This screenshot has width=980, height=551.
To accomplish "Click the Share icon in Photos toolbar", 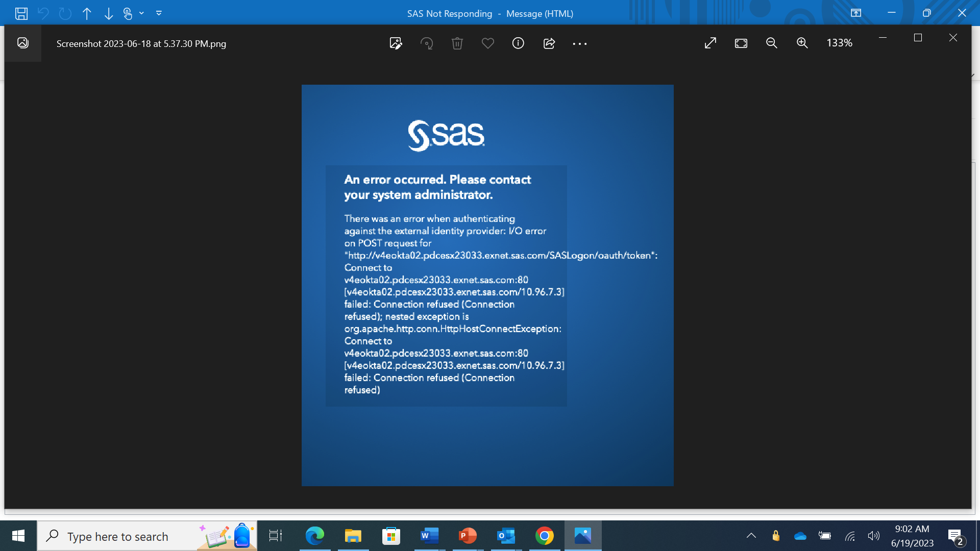I will (549, 43).
